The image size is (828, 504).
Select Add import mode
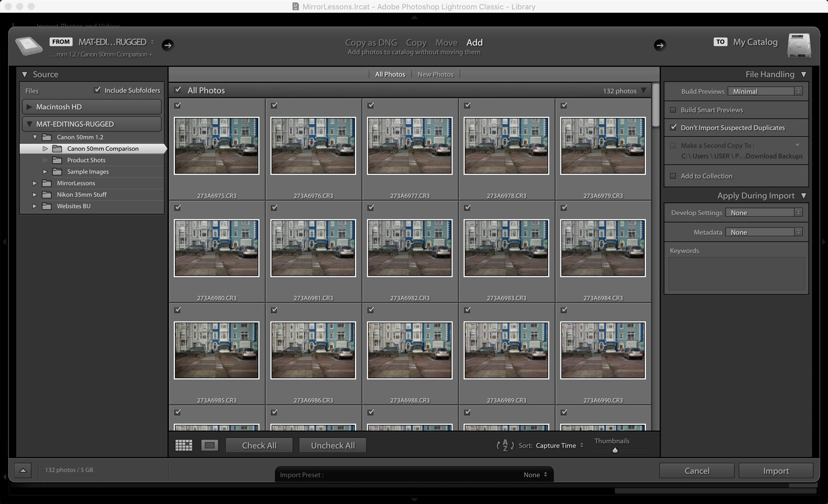475,42
